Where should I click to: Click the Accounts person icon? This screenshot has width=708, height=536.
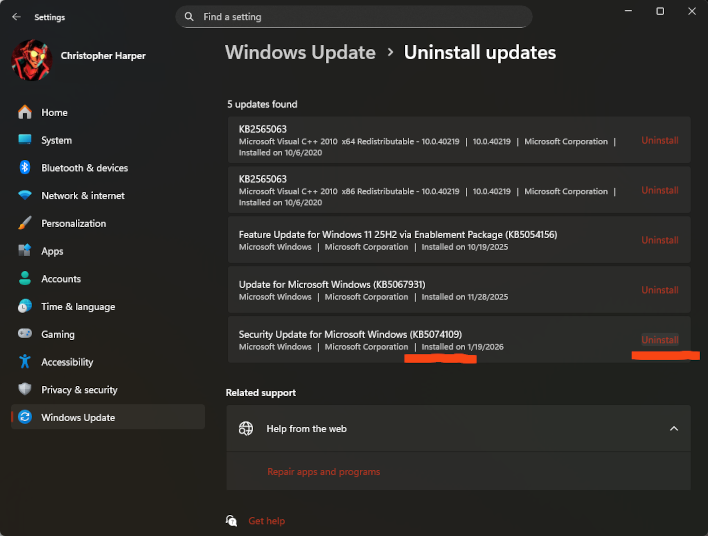click(25, 278)
